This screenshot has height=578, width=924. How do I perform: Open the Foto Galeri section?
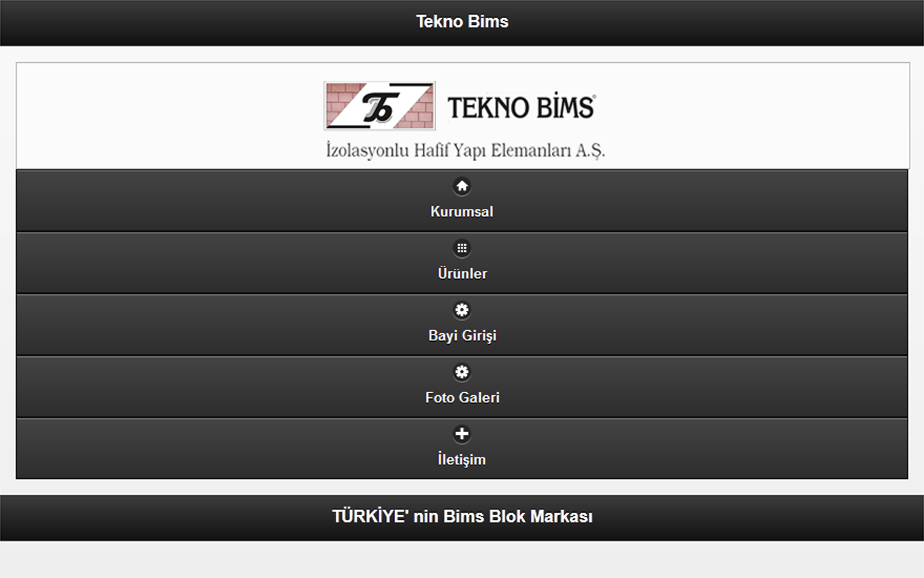[462, 387]
